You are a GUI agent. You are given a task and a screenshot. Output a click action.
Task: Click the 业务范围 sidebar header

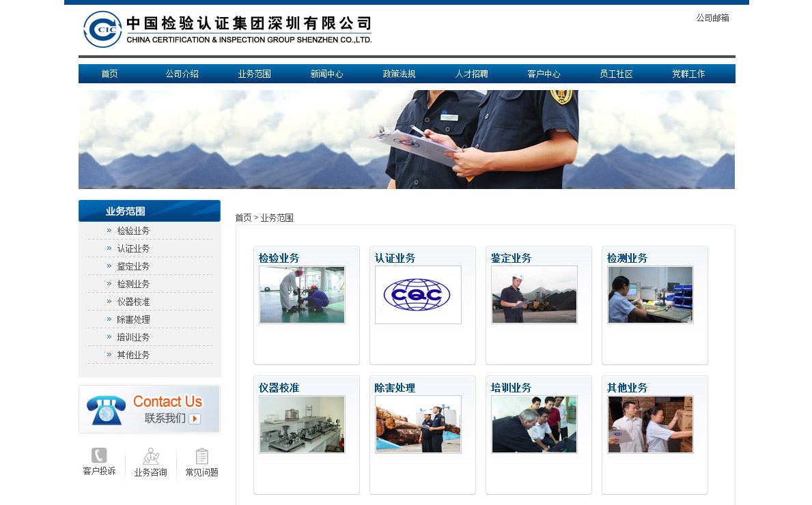[x=149, y=211]
